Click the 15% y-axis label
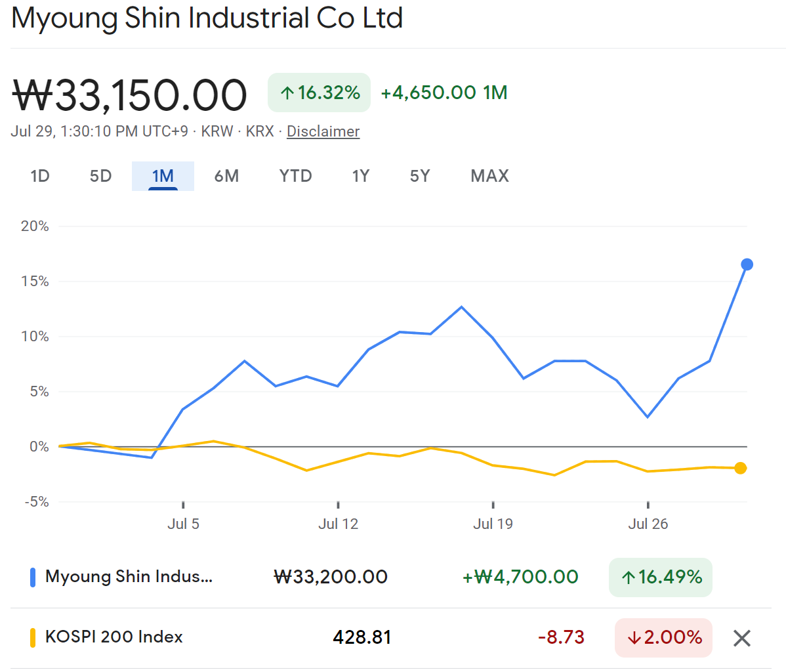 pyautogui.click(x=35, y=282)
